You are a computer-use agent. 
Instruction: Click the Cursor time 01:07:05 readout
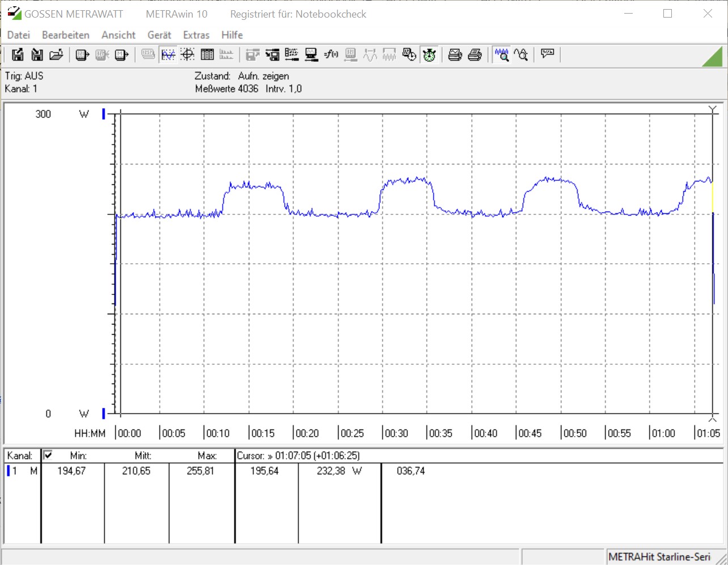(298, 456)
